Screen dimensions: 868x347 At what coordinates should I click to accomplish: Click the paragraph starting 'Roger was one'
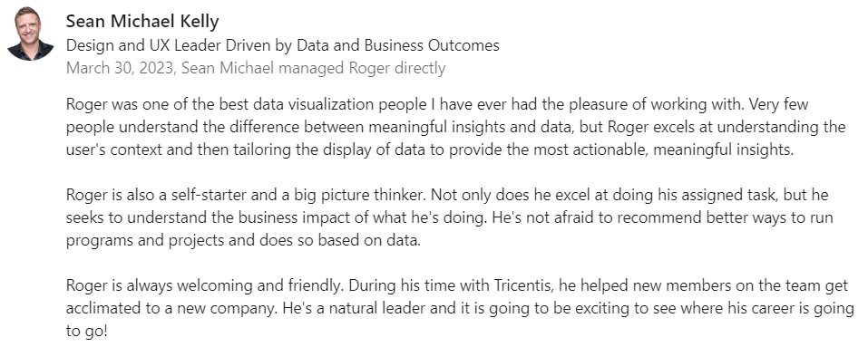(x=455, y=127)
